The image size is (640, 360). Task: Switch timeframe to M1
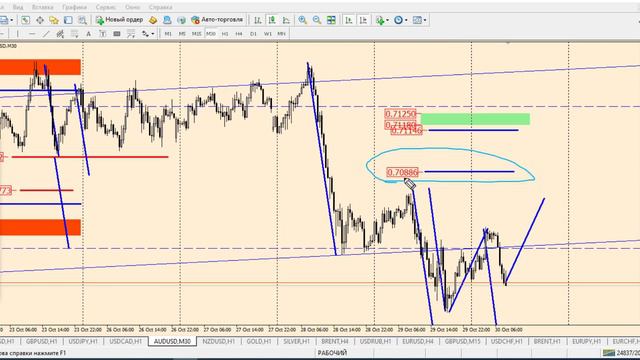(168, 34)
